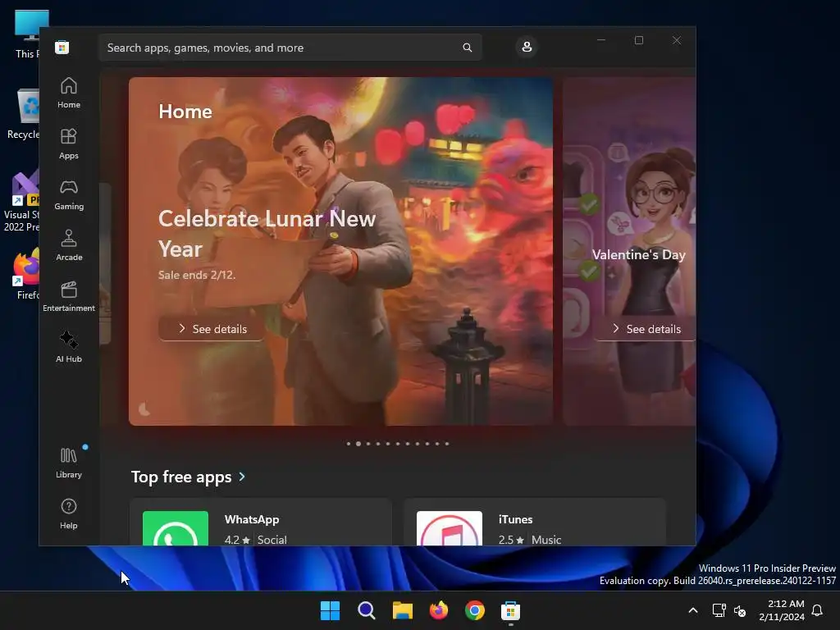See details for the Valentine's Day banner
The width and height of the screenshot is (840, 630).
click(646, 329)
